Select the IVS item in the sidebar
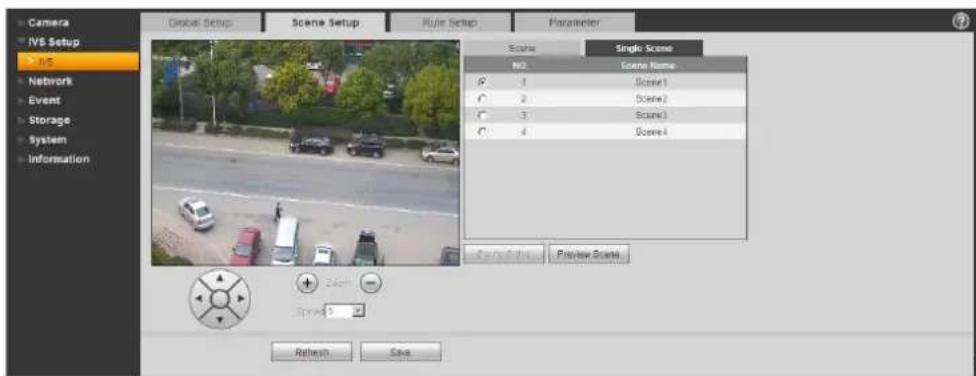Viewport: 976px width, 376px height. (78, 62)
